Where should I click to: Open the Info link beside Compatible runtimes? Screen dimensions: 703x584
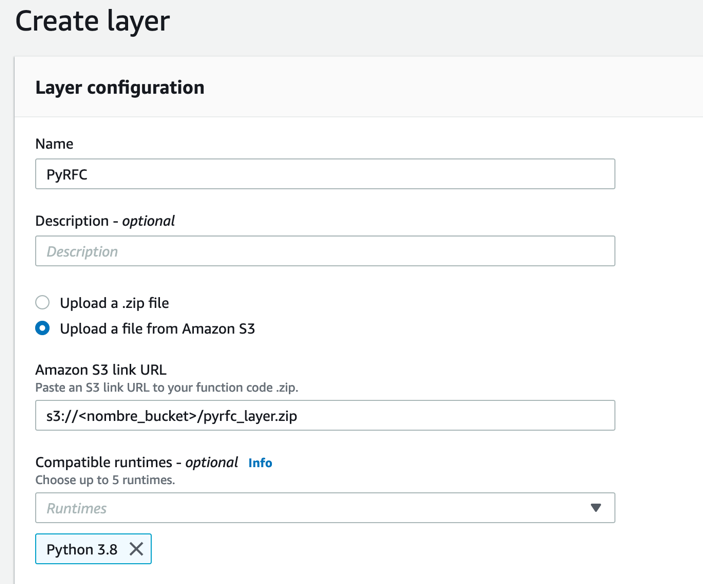pyautogui.click(x=260, y=463)
